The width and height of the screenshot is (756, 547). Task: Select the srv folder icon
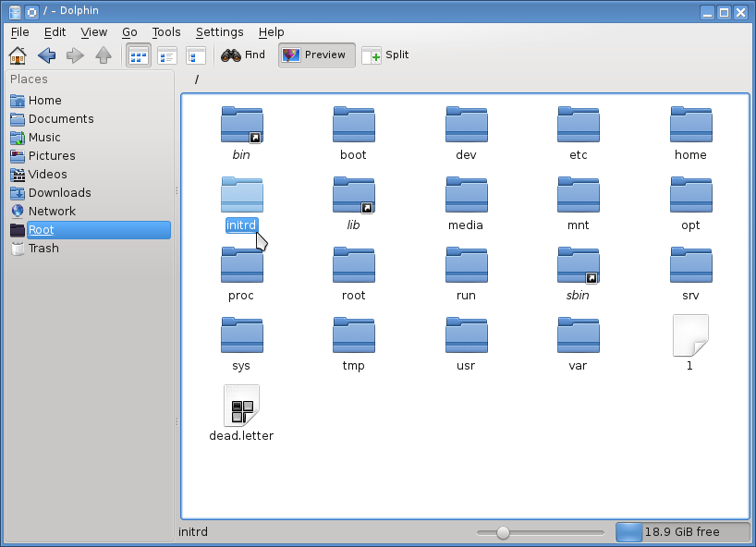point(691,265)
